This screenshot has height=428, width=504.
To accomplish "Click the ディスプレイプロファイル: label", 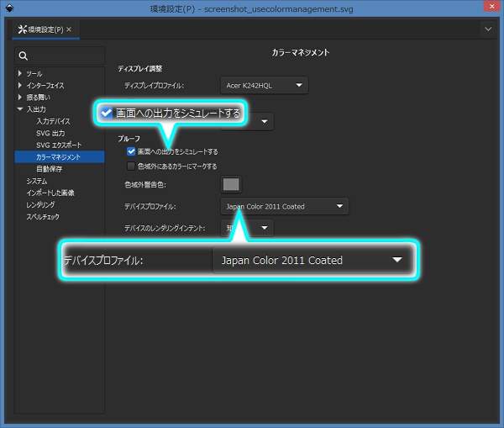I will click(154, 86).
